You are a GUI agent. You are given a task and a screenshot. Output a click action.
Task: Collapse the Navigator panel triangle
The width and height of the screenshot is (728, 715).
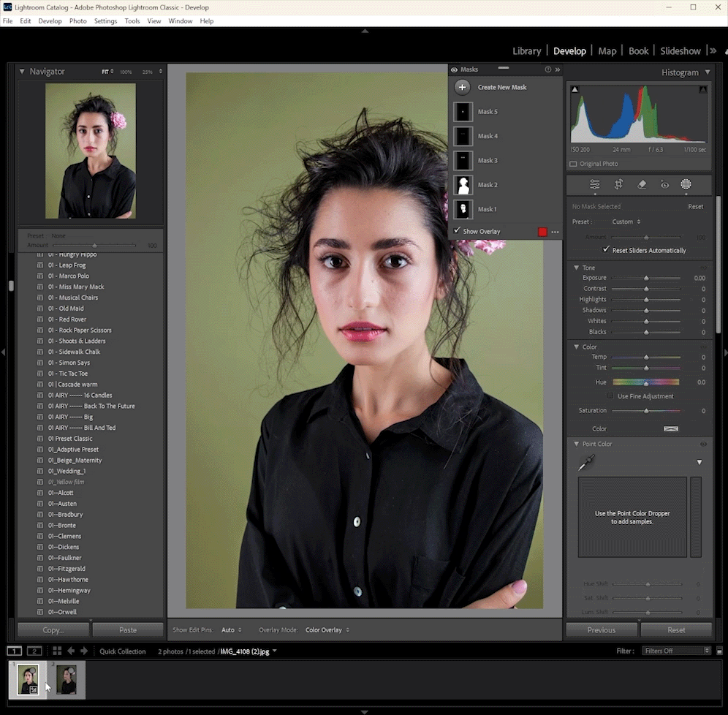coord(22,72)
